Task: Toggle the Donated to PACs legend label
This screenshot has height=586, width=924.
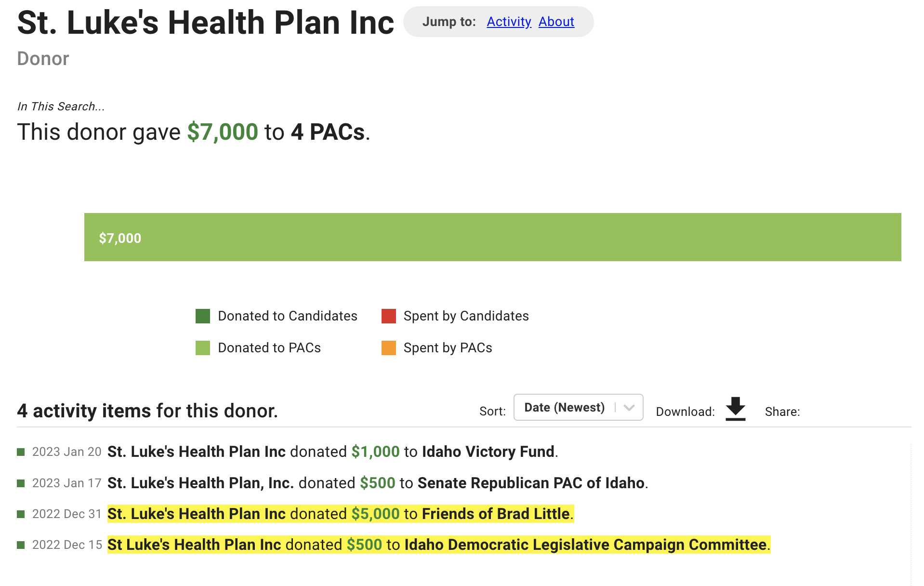Action: tap(269, 348)
